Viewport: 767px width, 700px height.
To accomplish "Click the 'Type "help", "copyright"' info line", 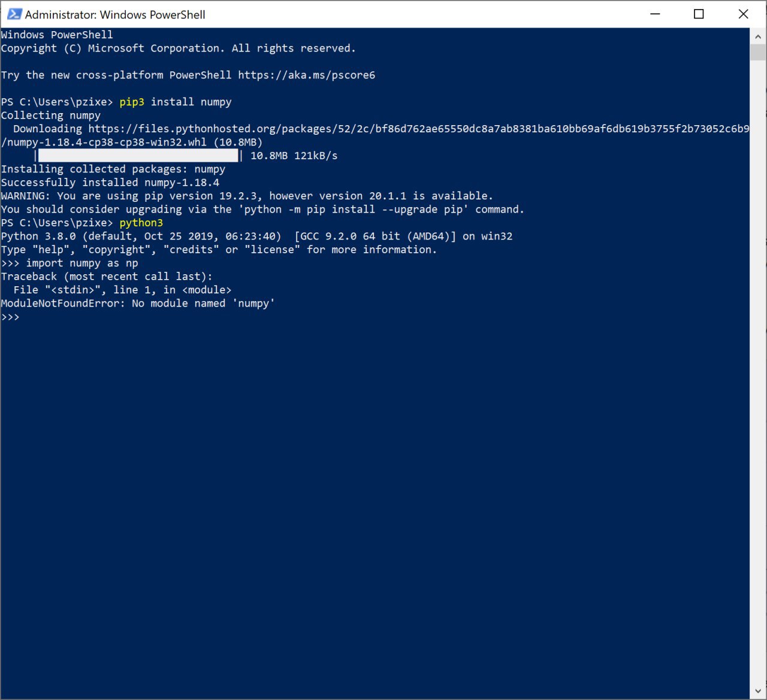I will tap(219, 250).
